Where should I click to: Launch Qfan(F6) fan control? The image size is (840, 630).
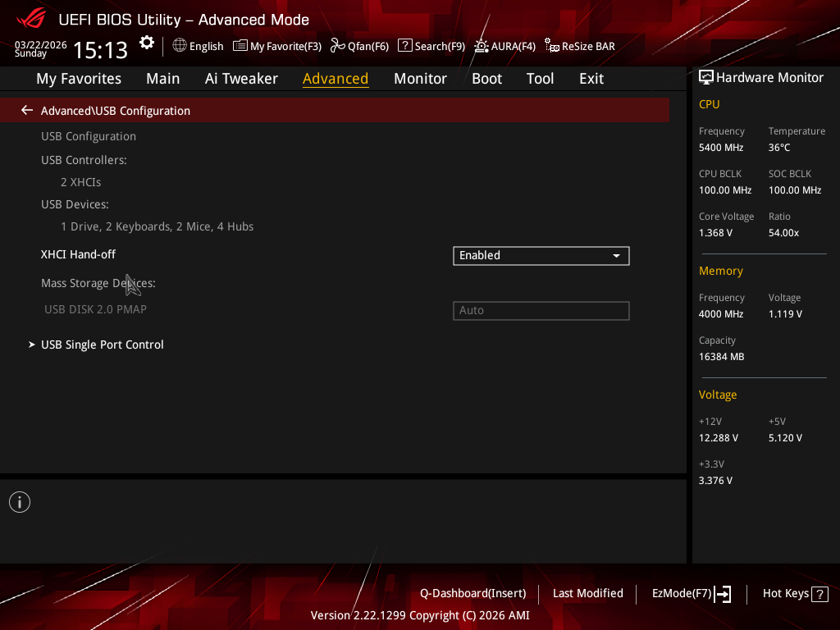coord(359,46)
